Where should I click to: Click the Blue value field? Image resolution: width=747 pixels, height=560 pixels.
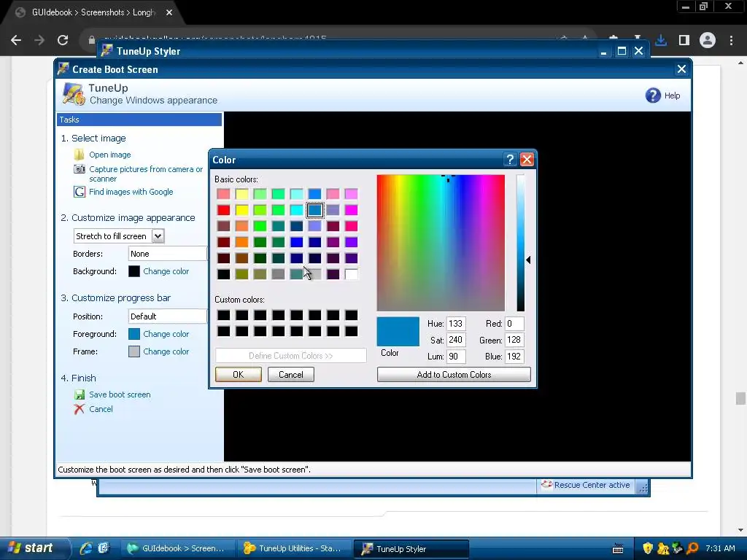tap(514, 356)
